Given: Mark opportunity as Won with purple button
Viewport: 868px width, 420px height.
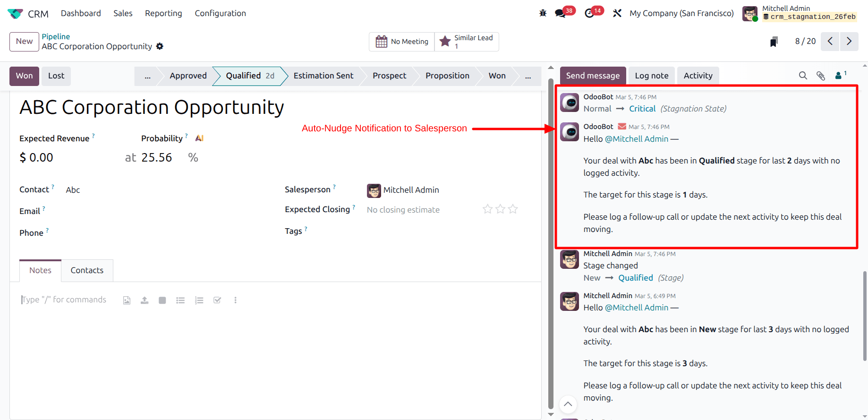Looking at the screenshot, I should click(x=25, y=76).
